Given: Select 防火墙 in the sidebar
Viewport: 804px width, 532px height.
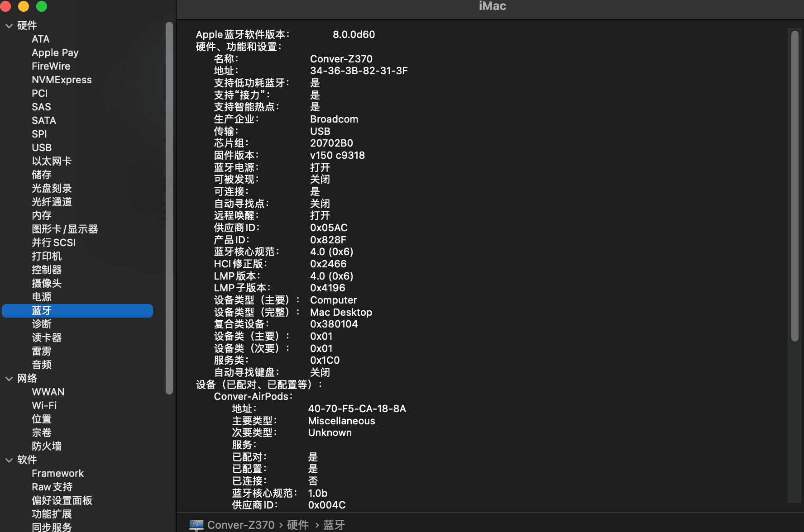Looking at the screenshot, I should [x=47, y=446].
